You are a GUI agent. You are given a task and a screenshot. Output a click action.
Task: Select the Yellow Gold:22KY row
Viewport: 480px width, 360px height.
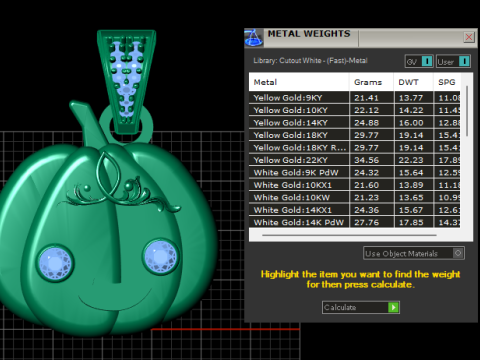[x=354, y=160]
